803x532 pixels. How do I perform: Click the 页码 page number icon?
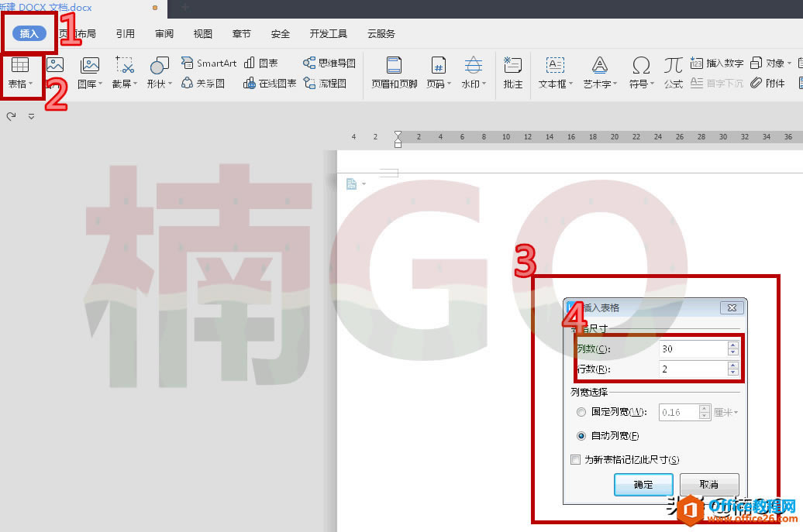coord(439,66)
